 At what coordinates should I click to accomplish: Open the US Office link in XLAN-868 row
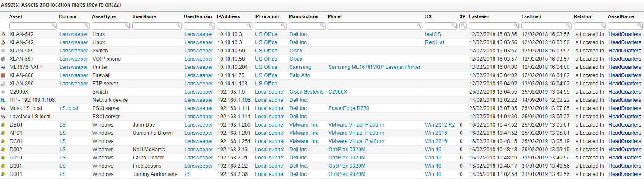[266, 75]
